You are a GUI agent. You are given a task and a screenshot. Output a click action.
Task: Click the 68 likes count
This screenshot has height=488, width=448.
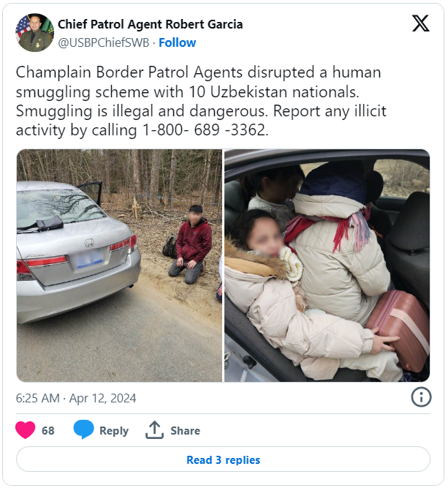pos(48,430)
